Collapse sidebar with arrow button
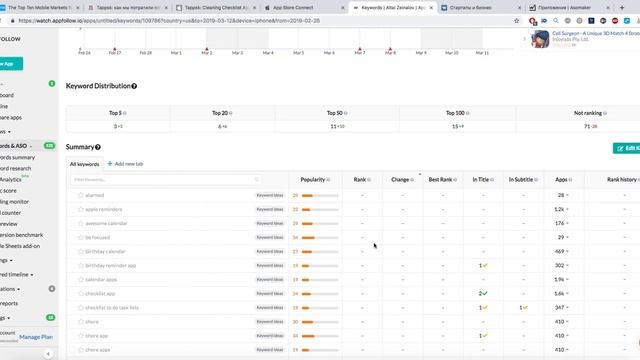Viewport: 640px width, 360px height. (48, 354)
